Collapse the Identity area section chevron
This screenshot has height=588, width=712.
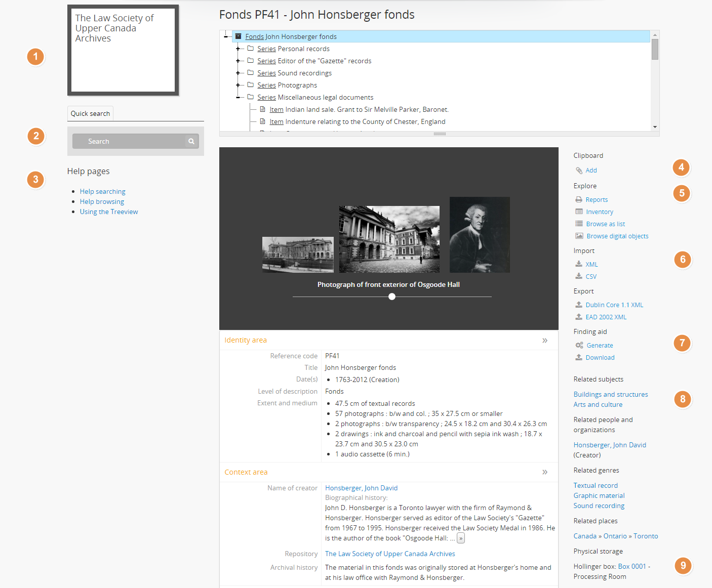(x=545, y=341)
